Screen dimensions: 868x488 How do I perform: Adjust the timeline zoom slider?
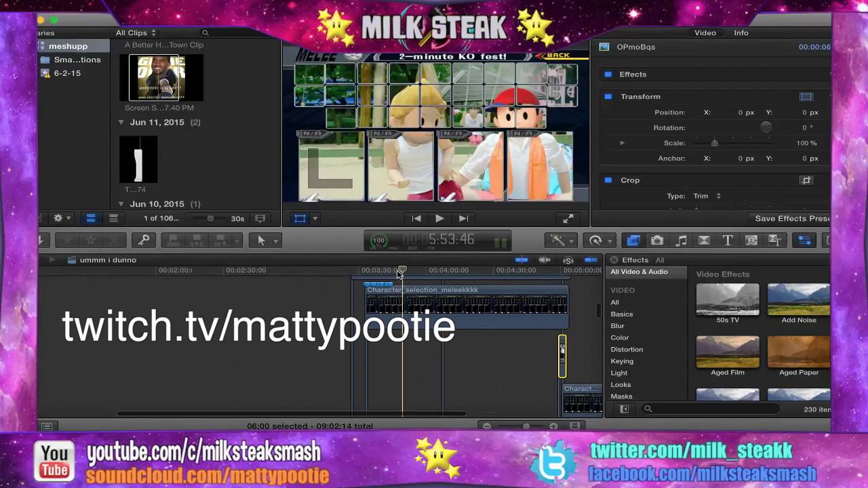pos(526,426)
